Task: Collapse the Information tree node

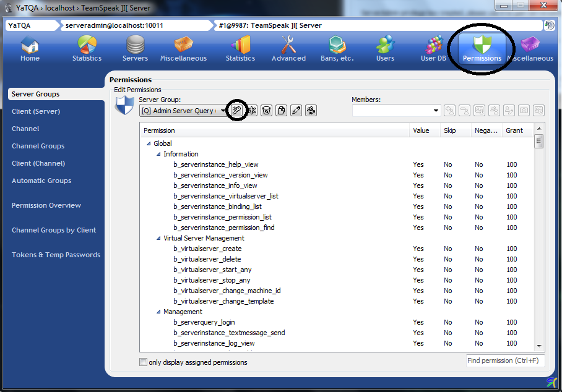Action: click(158, 155)
